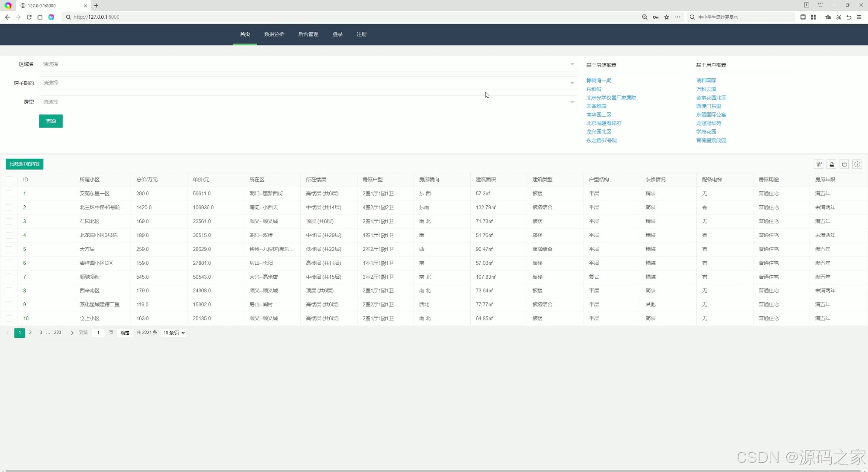Expand the 房子朝向 dropdown

click(308, 83)
